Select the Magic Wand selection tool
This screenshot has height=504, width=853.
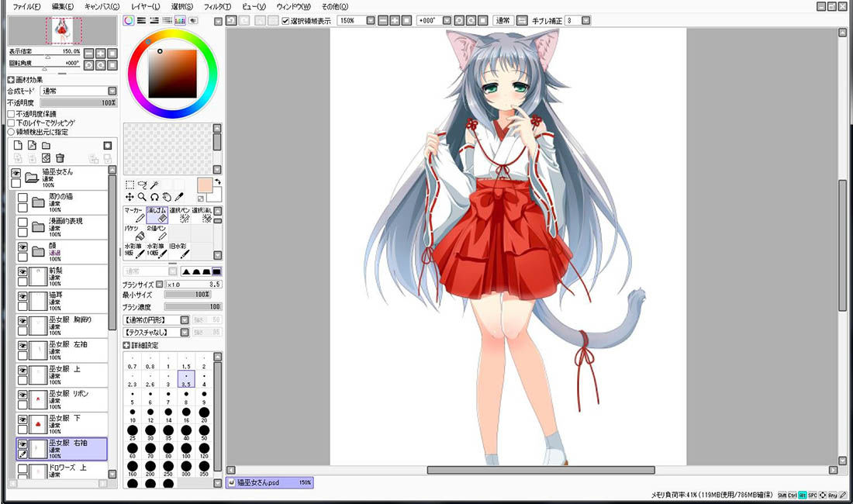coord(154,185)
